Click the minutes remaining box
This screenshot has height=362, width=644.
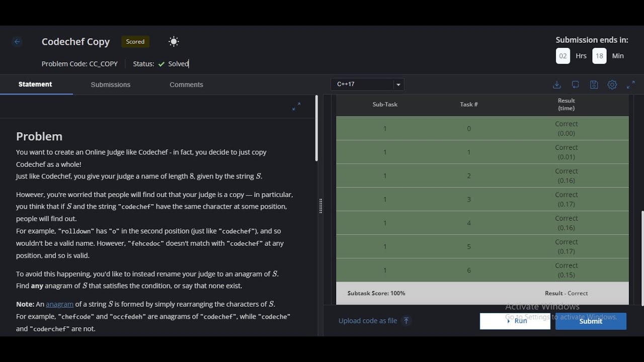[599, 56]
